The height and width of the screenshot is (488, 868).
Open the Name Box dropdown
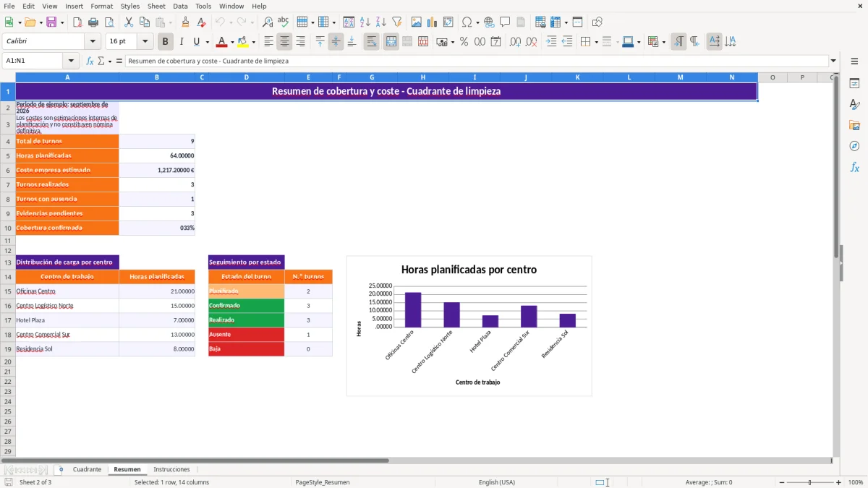pyautogui.click(x=71, y=61)
